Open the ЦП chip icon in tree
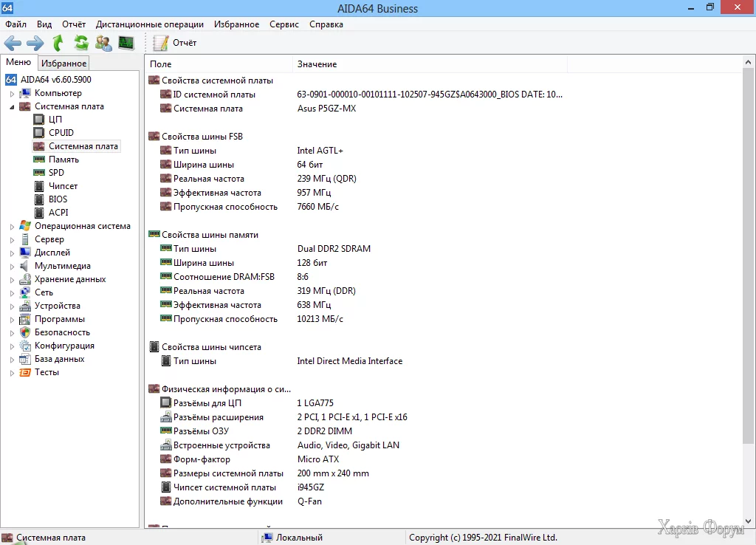This screenshot has height=545, width=756. pyautogui.click(x=39, y=119)
